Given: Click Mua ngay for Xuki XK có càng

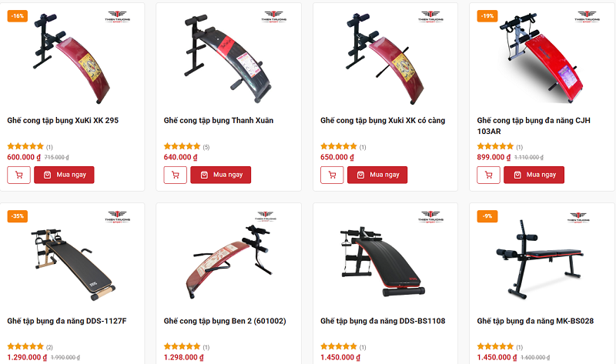Looking at the screenshot, I should coord(377,175).
